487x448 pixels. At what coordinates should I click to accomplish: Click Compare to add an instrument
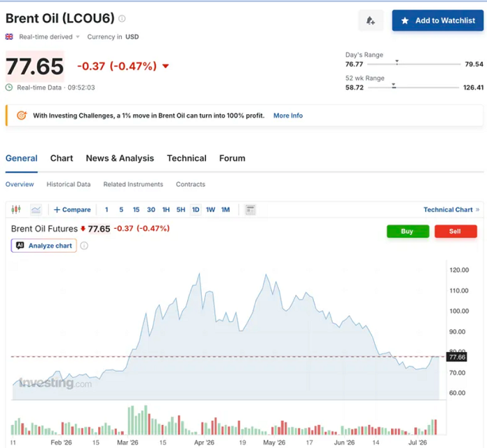point(72,210)
